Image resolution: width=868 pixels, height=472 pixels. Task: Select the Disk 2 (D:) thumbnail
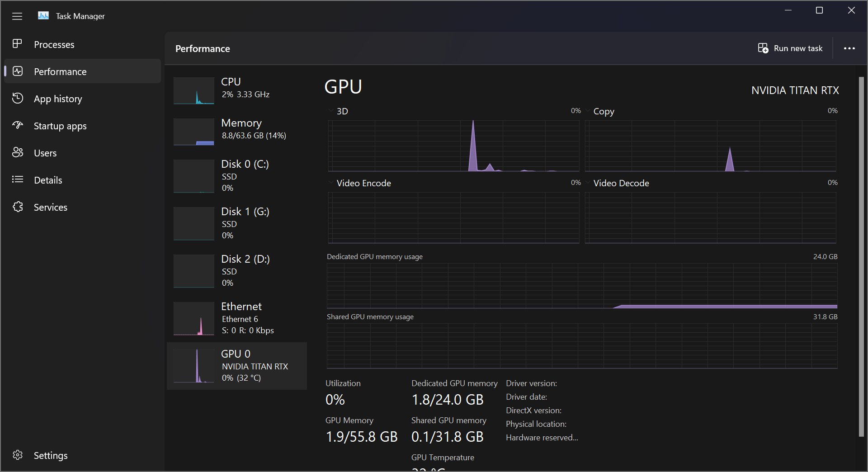click(x=194, y=271)
